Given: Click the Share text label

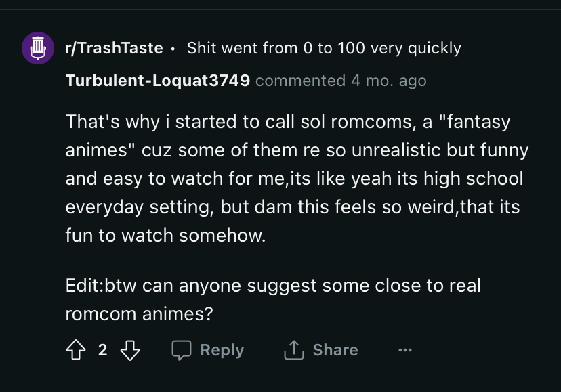Looking at the screenshot, I should click(335, 350).
